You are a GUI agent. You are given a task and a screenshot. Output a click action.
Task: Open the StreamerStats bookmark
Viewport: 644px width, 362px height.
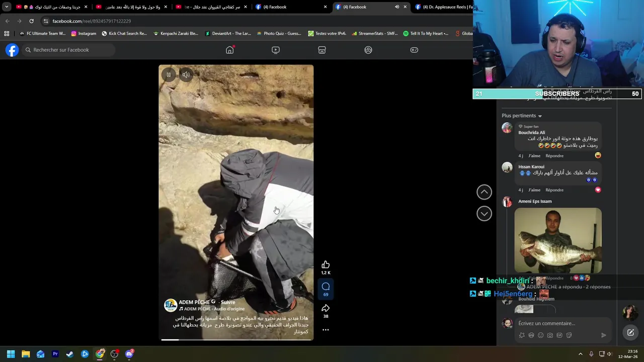click(375, 34)
